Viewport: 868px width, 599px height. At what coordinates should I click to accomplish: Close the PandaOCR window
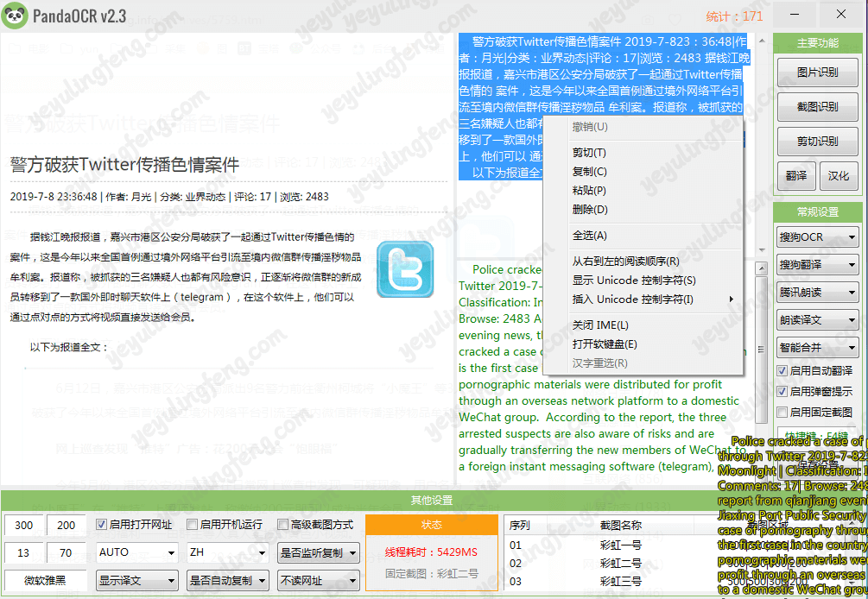point(841,15)
